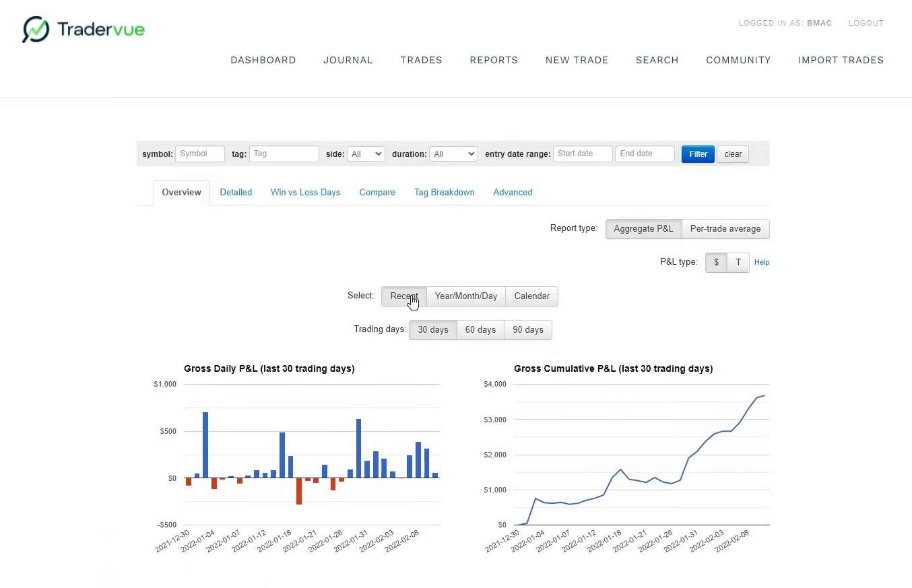Open the Dashboard page
Image resolution: width=912 pixels, height=588 pixels.
coord(263,60)
